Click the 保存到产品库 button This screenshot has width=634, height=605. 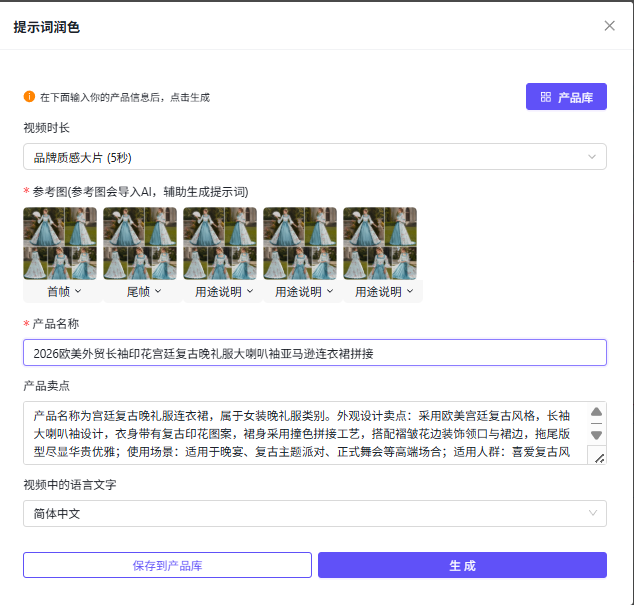click(167, 565)
